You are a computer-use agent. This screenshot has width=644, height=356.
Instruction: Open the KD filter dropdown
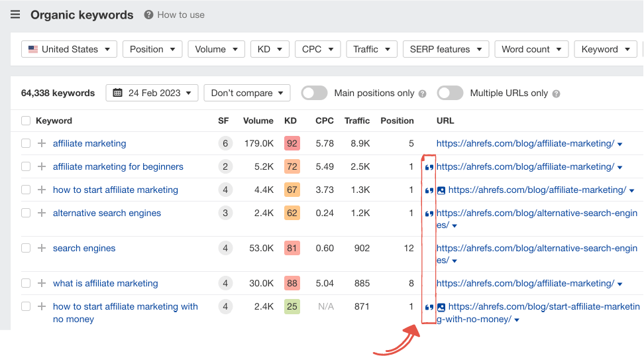tap(270, 49)
